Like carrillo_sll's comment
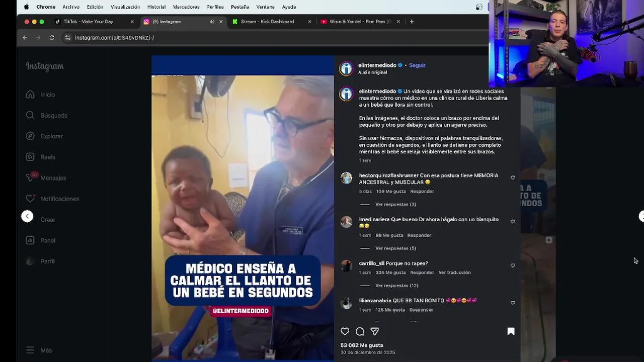The width and height of the screenshot is (644, 362). click(x=513, y=265)
